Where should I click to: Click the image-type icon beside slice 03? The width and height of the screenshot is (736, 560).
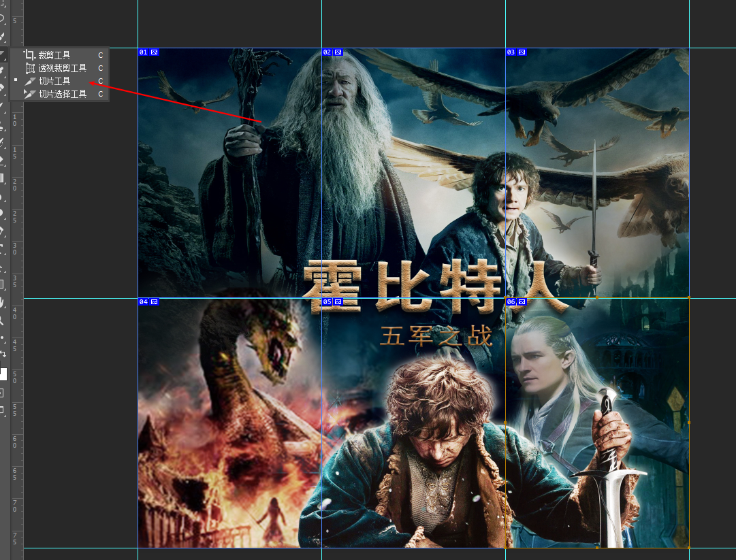pyautogui.click(x=522, y=52)
